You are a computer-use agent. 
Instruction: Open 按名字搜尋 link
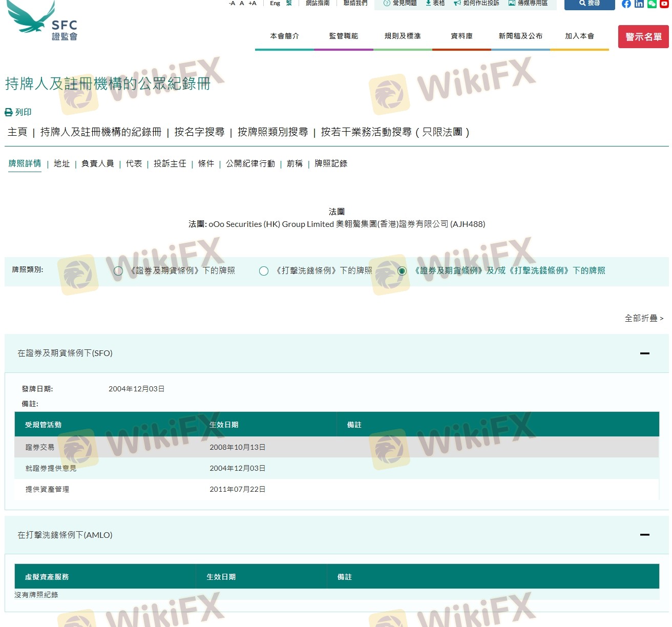point(199,132)
